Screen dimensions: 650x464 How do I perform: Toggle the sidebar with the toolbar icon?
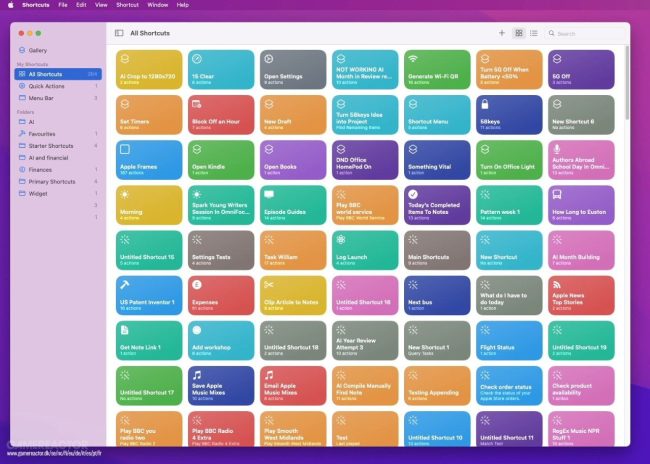point(119,33)
